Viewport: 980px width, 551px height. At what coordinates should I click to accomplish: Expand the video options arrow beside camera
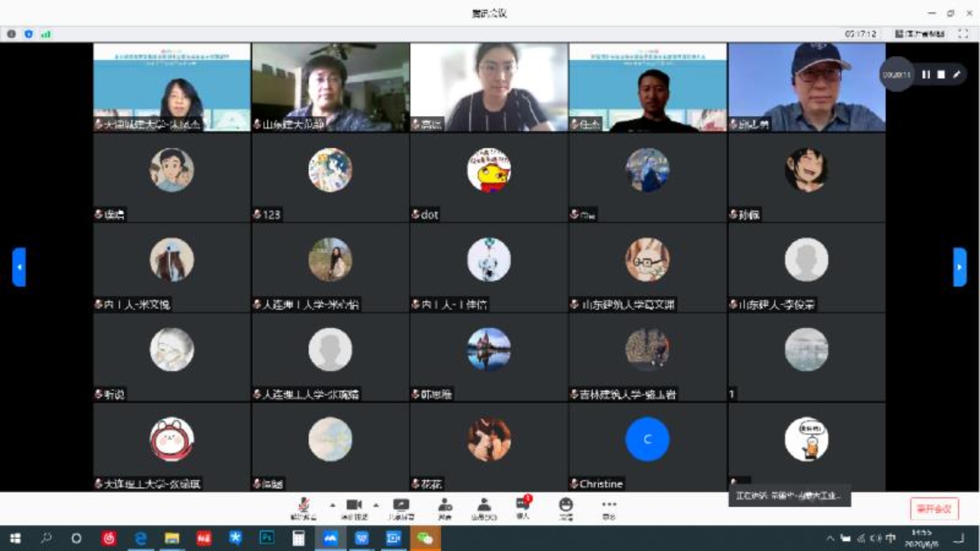click(x=376, y=505)
